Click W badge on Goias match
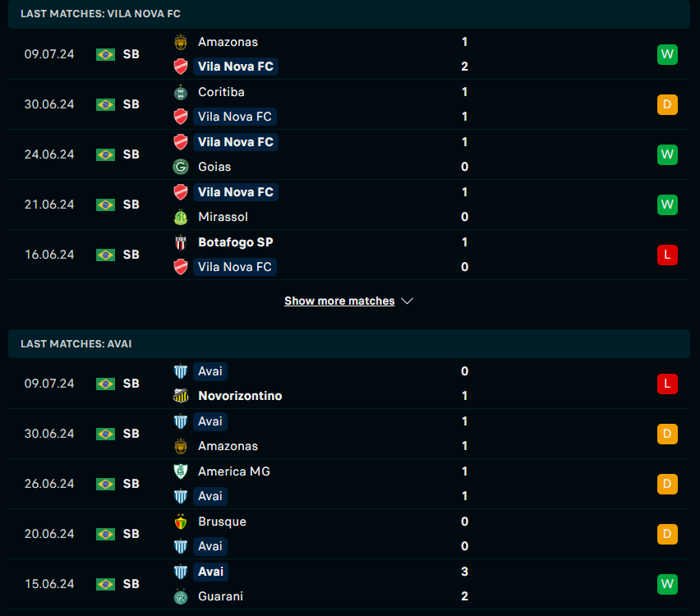The height and width of the screenshot is (616, 700). click(x=667, y=154)
